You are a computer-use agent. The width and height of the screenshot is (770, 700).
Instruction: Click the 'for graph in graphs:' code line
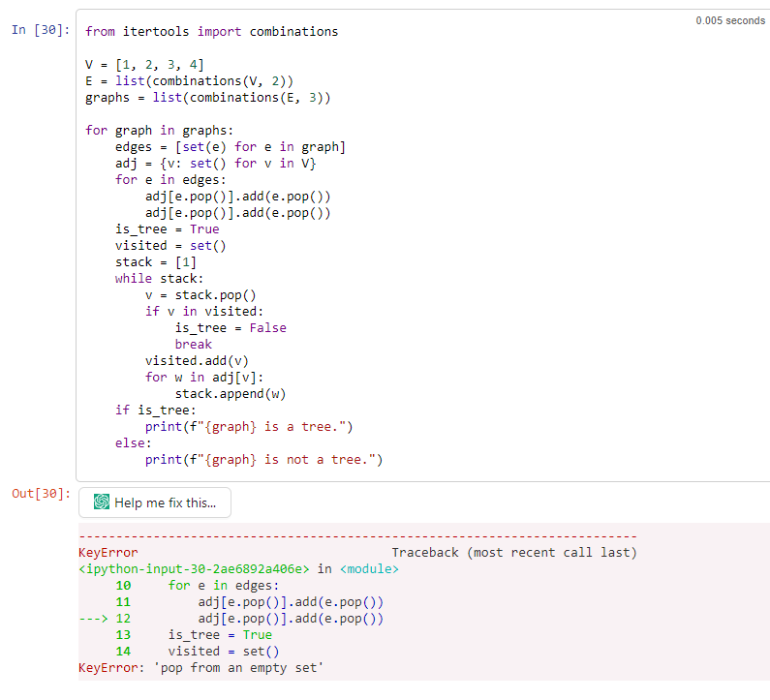click(159, 131)
